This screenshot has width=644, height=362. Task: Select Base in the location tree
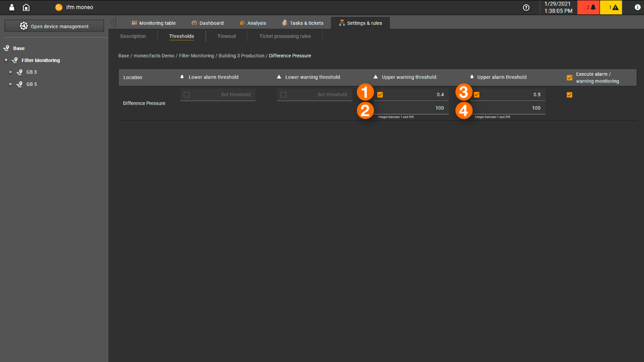click(x=19, y=48)
